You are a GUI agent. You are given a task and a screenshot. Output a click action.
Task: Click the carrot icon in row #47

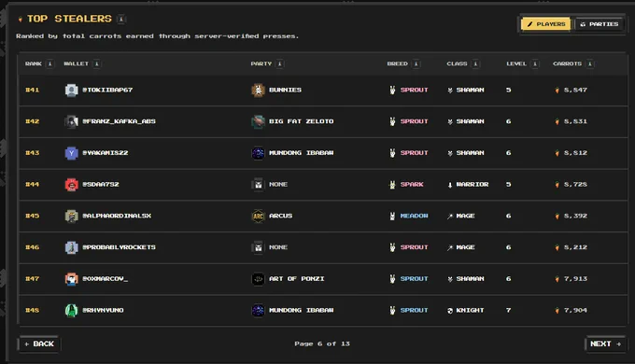click(x=557, y=278)
